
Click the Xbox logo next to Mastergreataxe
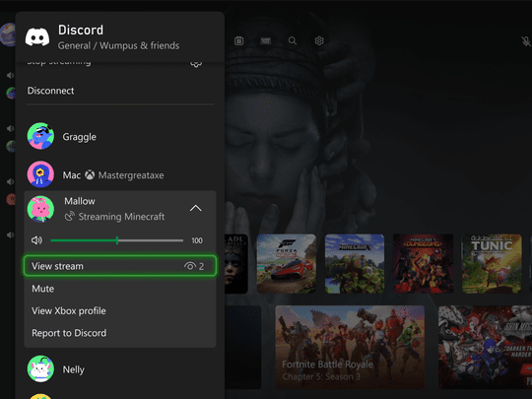point(90,174)
